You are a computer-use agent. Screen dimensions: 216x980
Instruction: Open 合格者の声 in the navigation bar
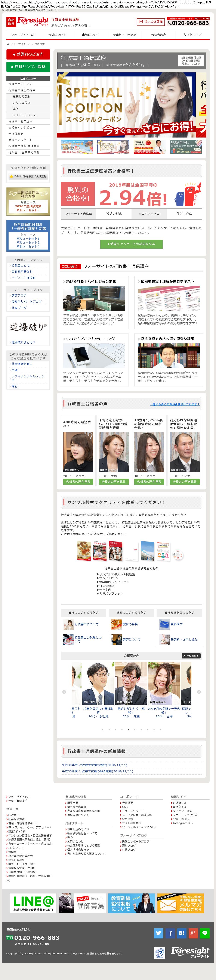point(158,35)
